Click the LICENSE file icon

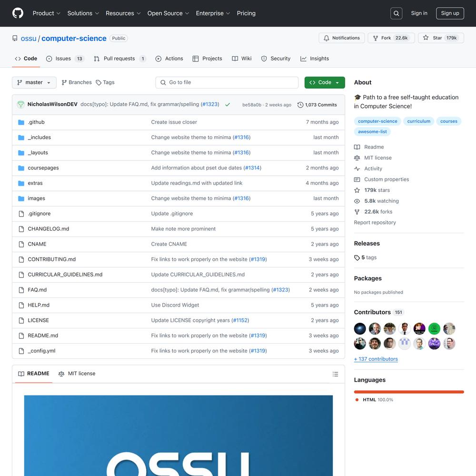[x=21, y=320]
